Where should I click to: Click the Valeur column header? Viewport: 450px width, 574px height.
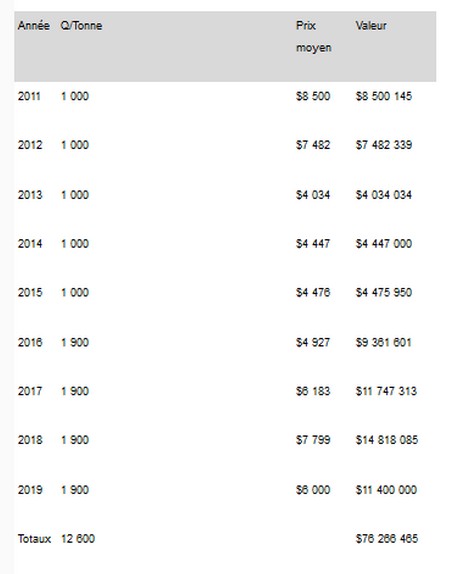[371, 26]
